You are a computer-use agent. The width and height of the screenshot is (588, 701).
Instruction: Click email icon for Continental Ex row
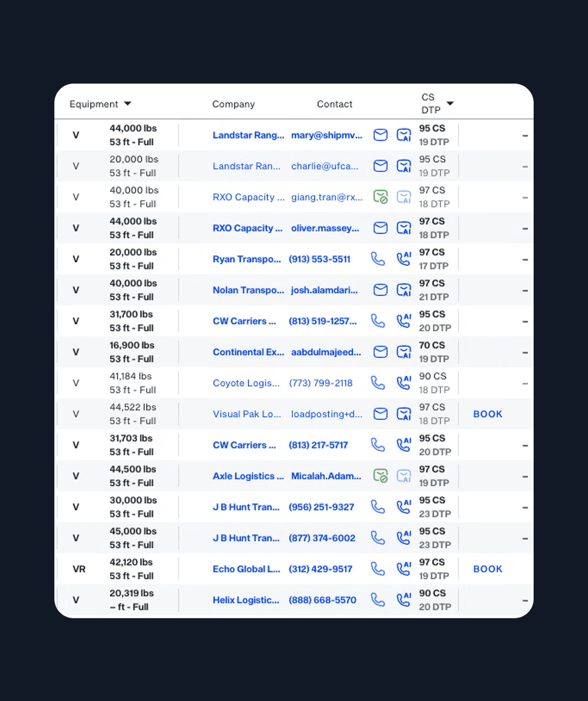(380, 352)
